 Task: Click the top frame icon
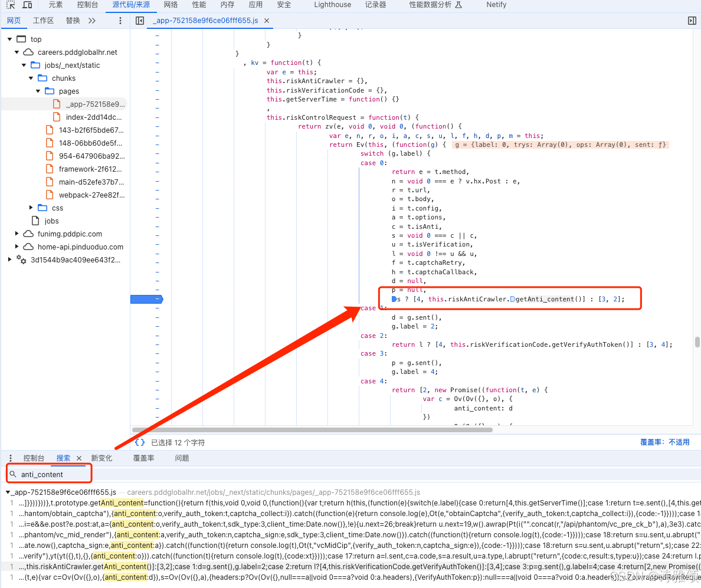pyautogui.click(x=21, y=40)
